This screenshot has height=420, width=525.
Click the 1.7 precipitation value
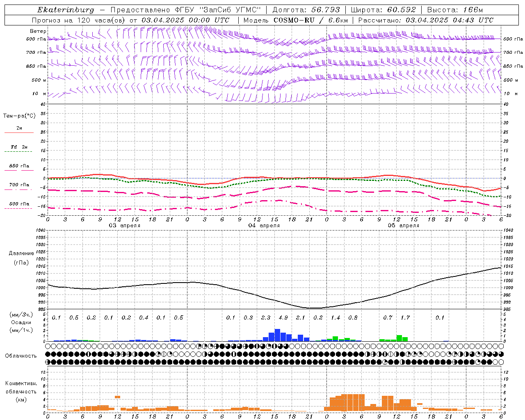coord(405,318)
